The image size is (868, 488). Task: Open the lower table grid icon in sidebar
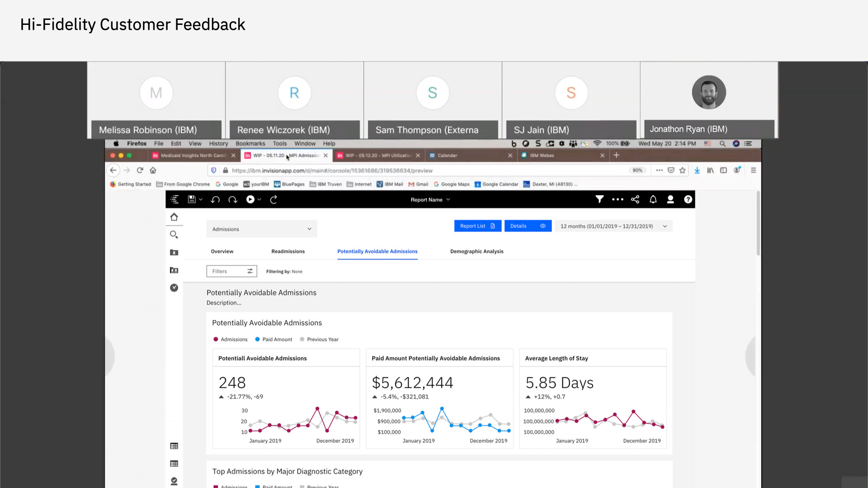[x=174, y=464]
